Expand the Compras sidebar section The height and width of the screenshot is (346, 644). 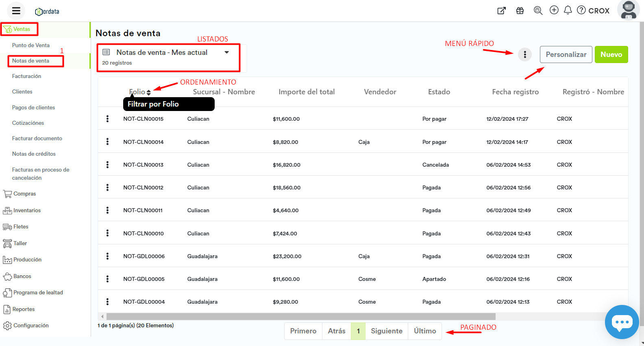click(24, 194)
